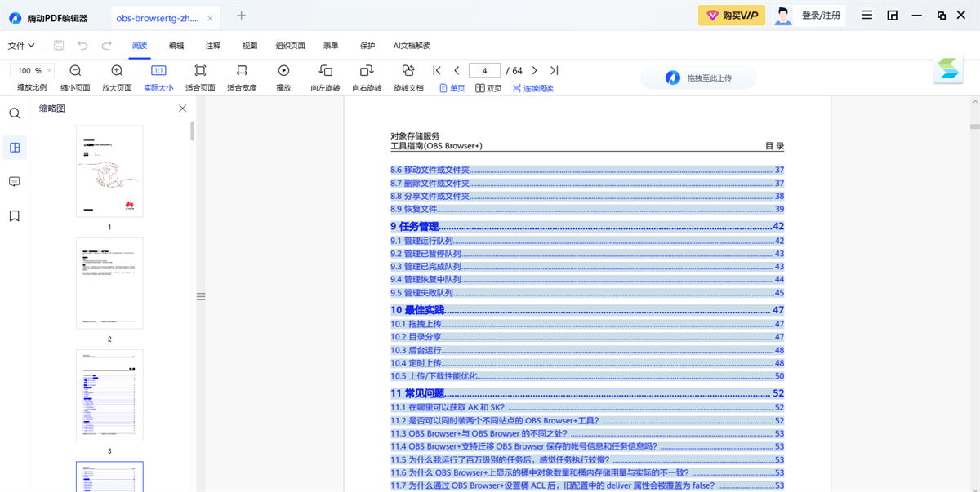Viewport: 980px width, 492px height.
Task: Select the page 2 thumbnail
Action: [109, 283]
